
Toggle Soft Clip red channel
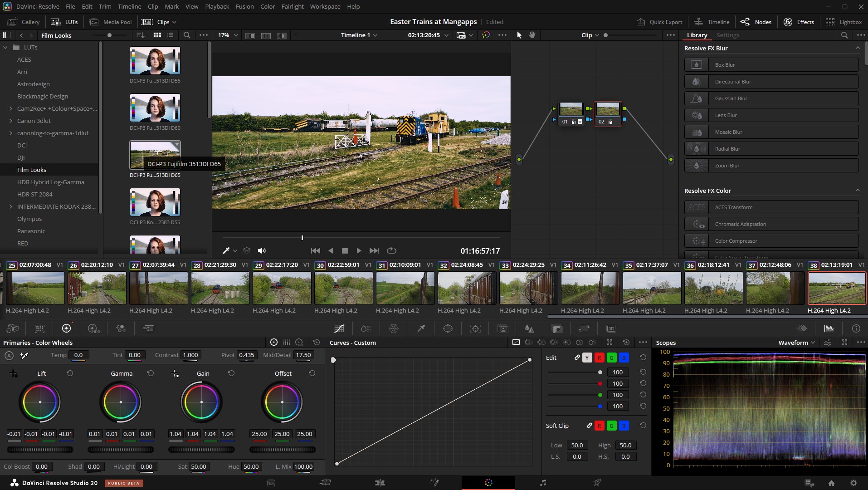[599, 426]
